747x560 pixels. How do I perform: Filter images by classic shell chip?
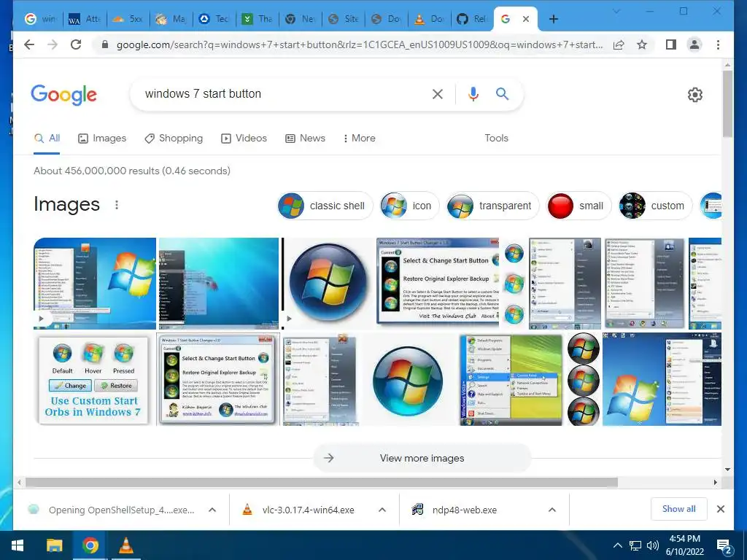tap(325, 206)
